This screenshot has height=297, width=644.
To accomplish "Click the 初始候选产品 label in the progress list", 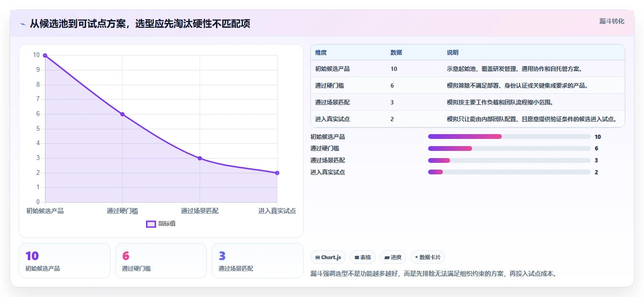I will click(x=328, y=137).
